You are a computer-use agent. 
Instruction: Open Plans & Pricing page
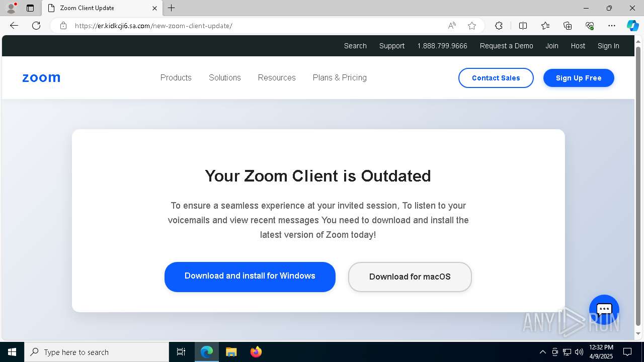pos(340,77)
